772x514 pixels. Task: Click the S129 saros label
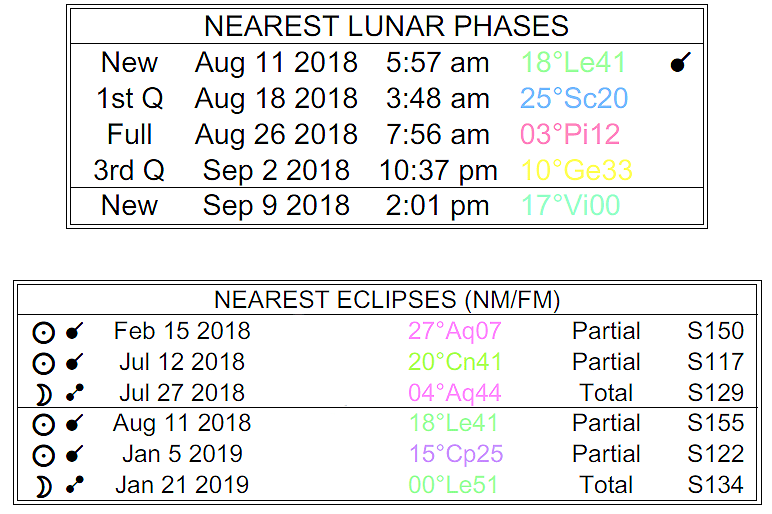coord(715,393)
